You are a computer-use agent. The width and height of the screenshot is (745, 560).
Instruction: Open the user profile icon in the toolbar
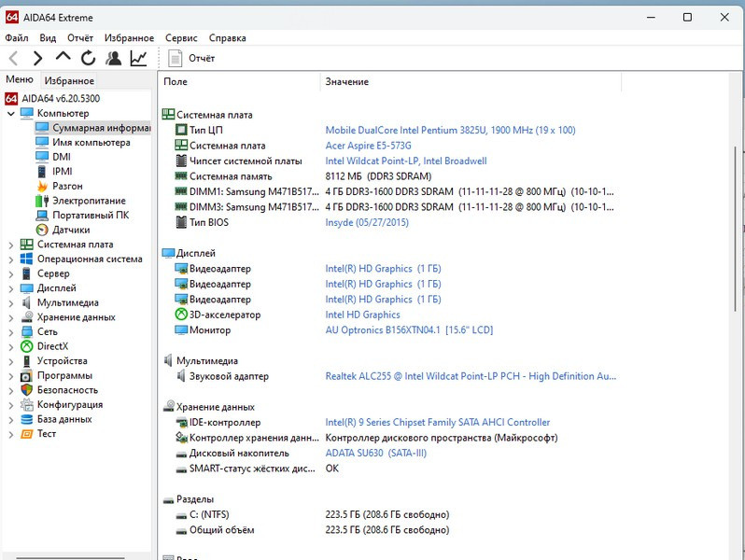click(x=113, y=58)
